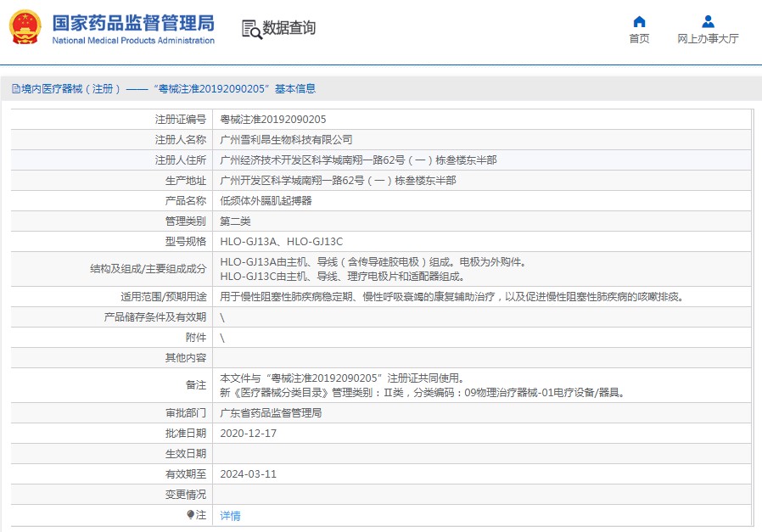
Task: Click the 注册证编号 field label
Action: click(181, 120)
